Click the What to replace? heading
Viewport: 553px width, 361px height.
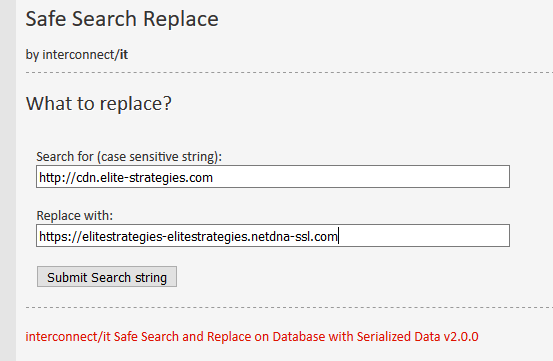click(x=99, y=103)
